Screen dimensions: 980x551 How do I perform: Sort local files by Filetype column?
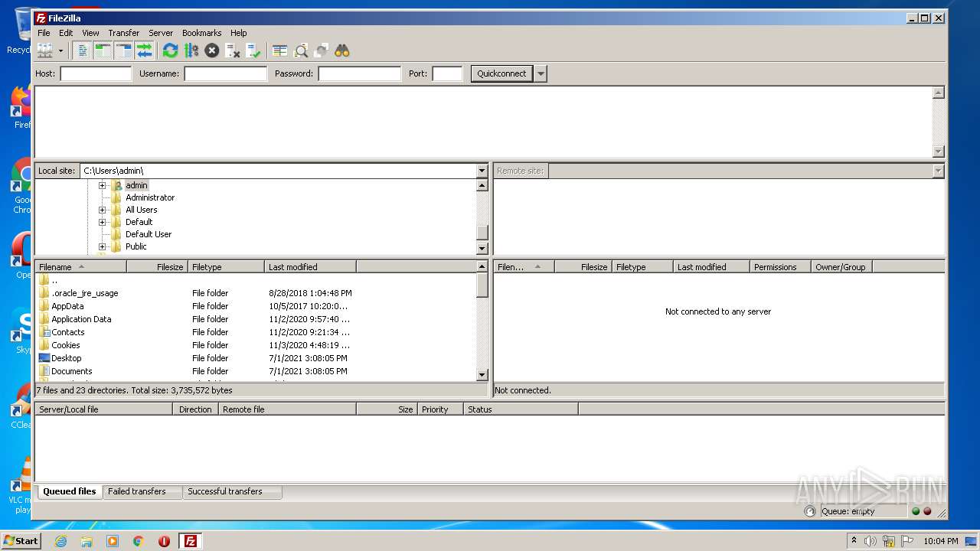click(226, 267)
